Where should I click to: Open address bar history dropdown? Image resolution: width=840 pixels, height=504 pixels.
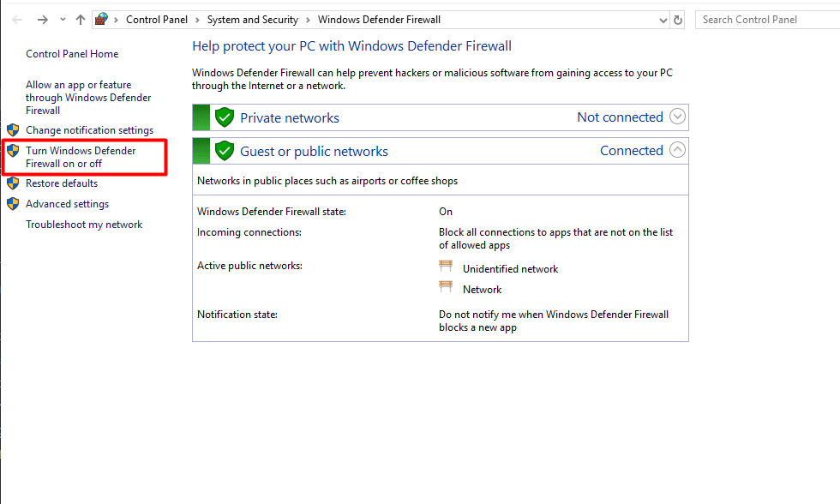tap(663, 21)
